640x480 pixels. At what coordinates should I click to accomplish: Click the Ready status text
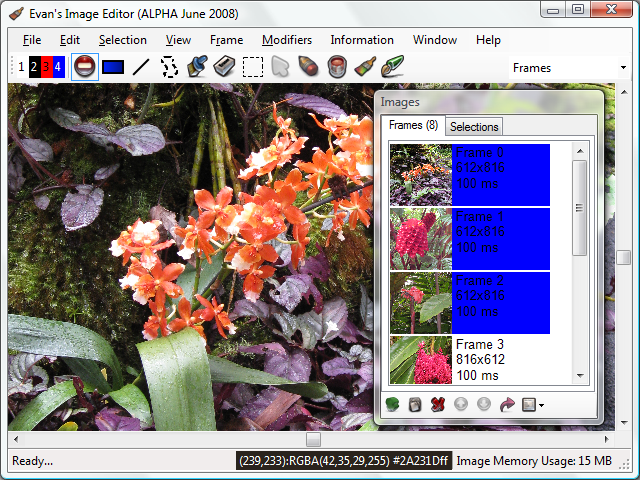(x=33, y=461)
